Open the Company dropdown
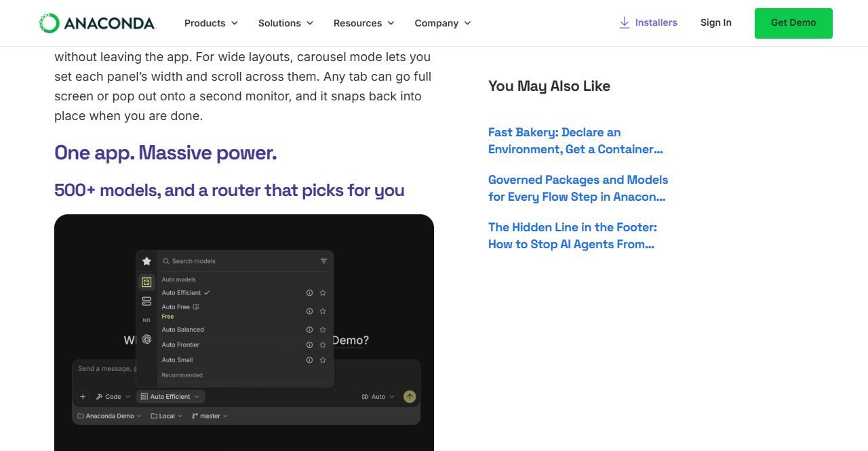 click(443, 23)
